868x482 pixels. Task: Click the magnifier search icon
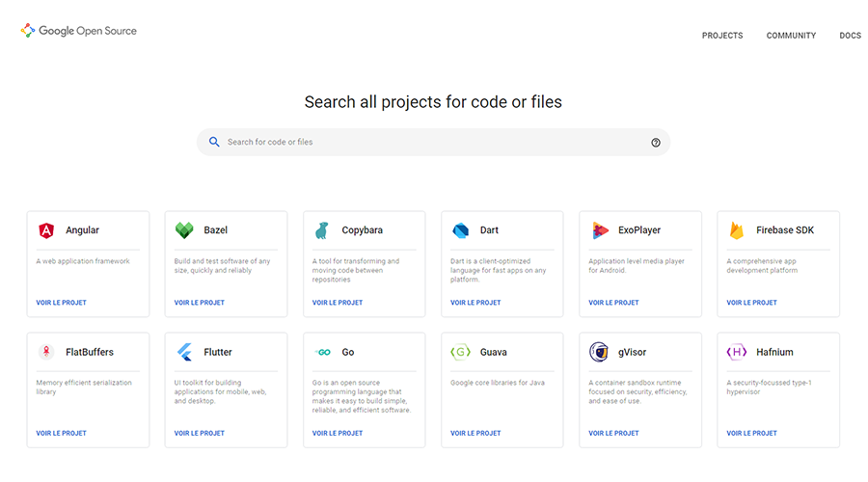214,143
